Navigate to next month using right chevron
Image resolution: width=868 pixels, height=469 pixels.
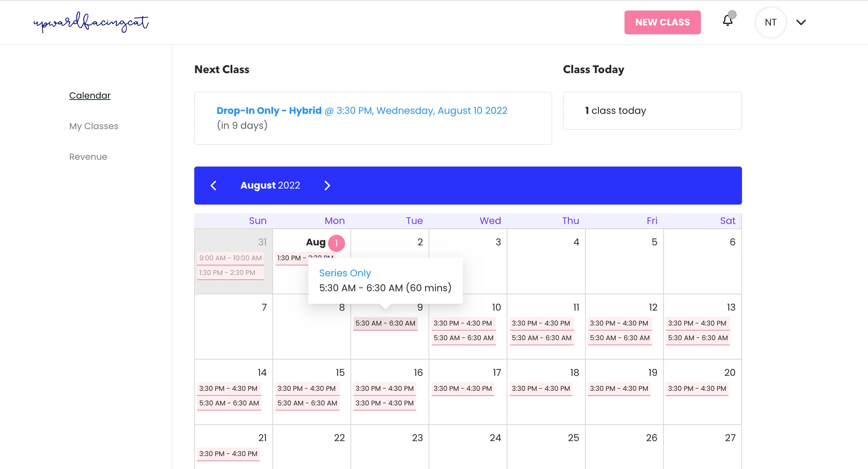click(326, 186)
